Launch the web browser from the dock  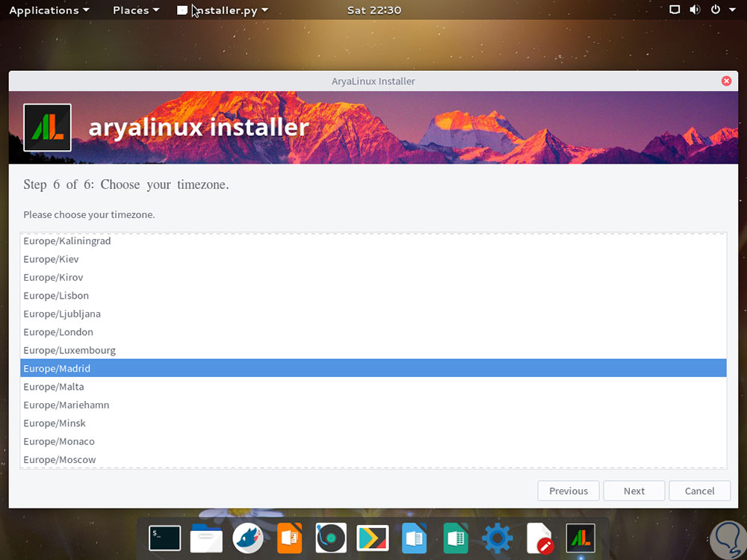247,538
